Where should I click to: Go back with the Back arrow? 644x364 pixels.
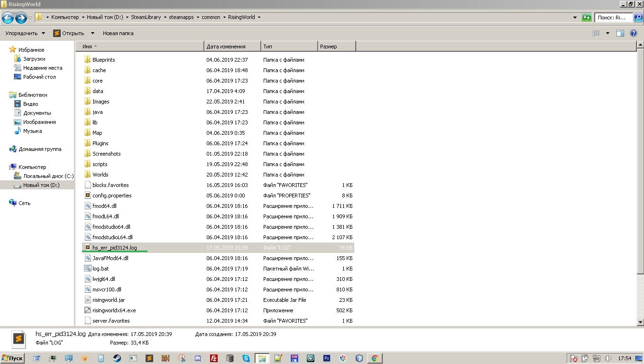coord(8,18)
